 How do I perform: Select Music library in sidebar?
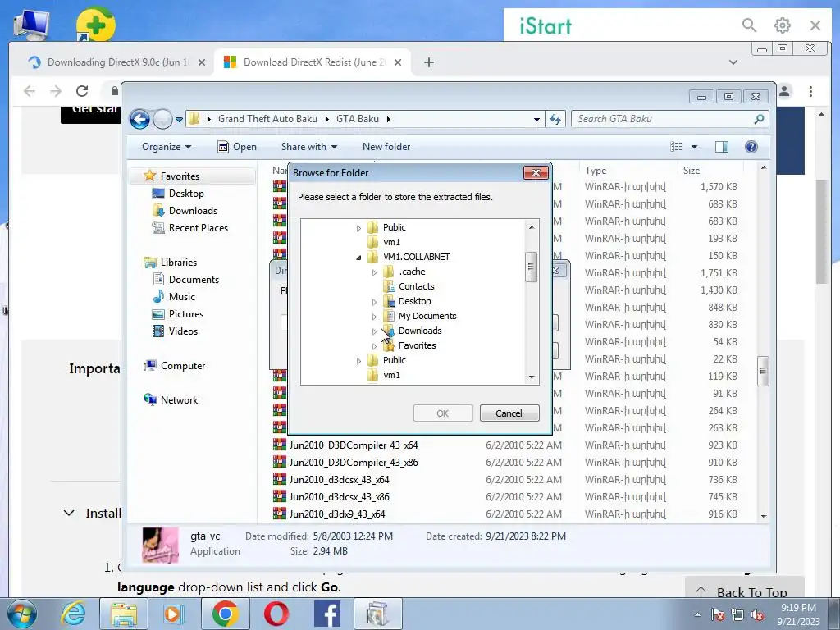coord(181,297)
